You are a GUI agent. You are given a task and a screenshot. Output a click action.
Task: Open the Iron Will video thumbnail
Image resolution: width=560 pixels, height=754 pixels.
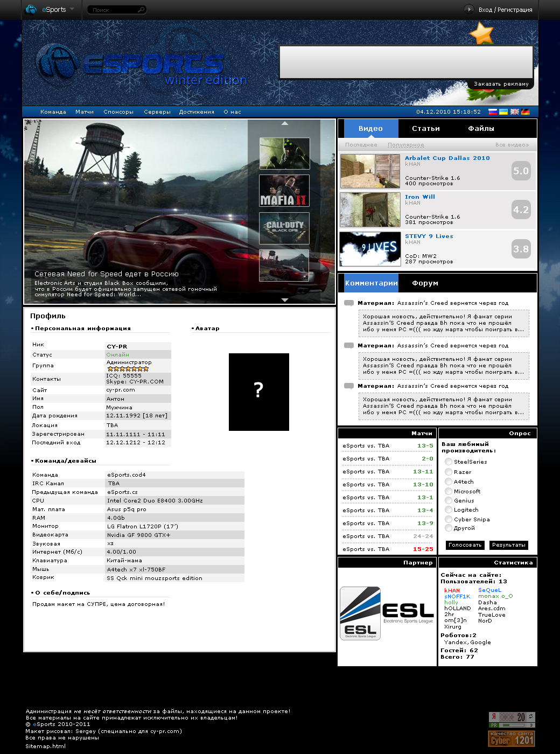point(370,210)
